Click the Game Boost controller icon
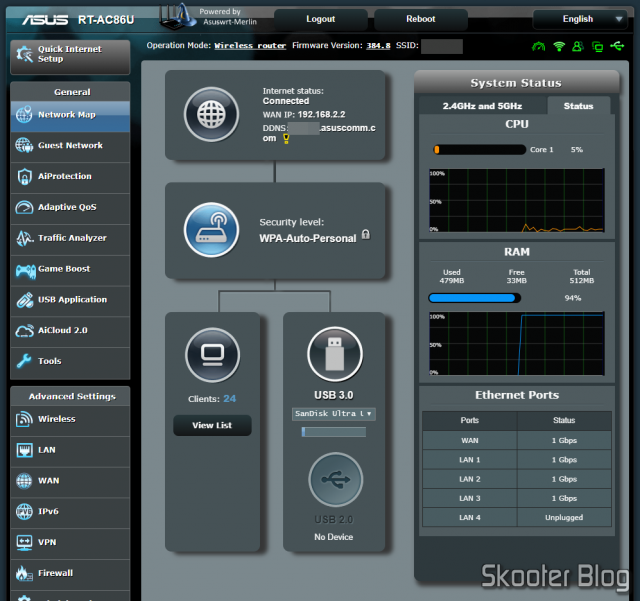 tap(25, 271)
